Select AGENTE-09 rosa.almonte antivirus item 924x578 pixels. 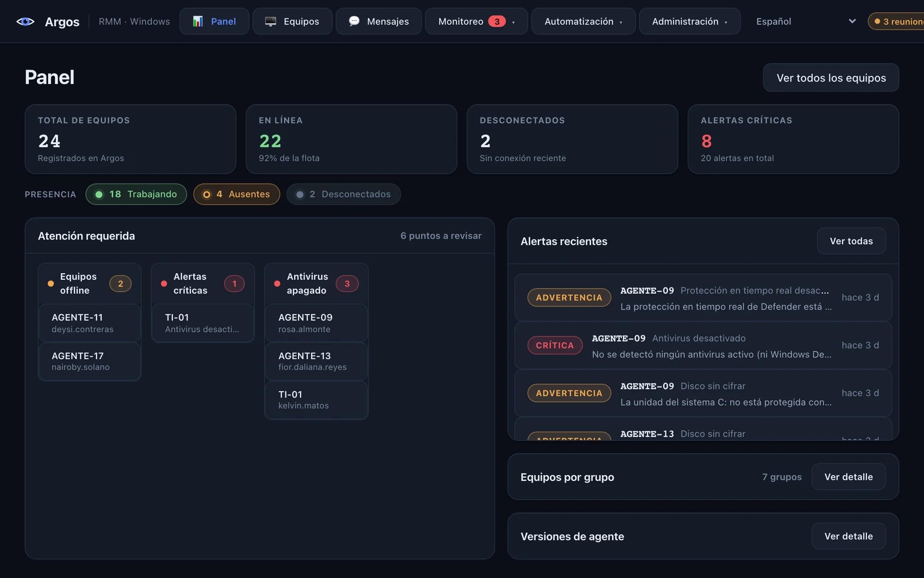click(x=316, y=323)
